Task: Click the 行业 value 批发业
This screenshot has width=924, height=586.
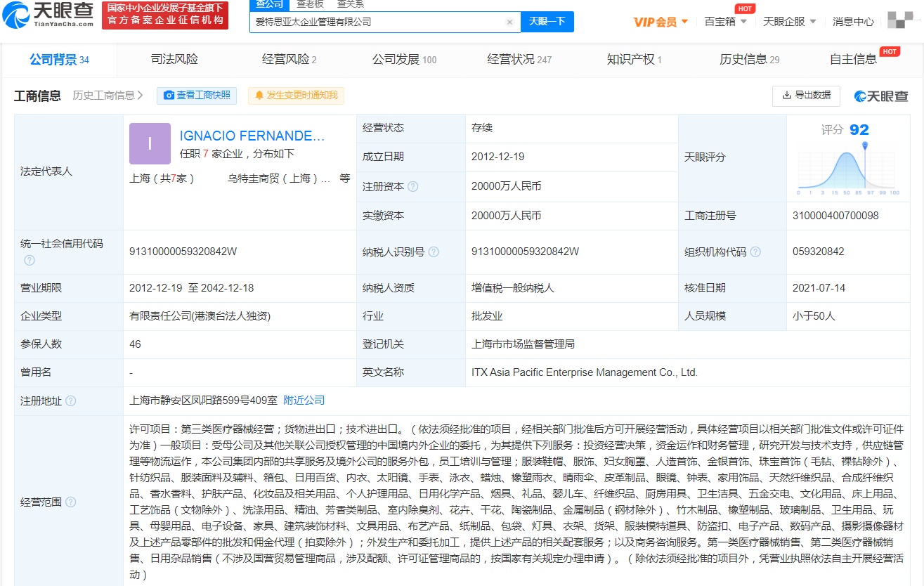Action: pos(487,316)
